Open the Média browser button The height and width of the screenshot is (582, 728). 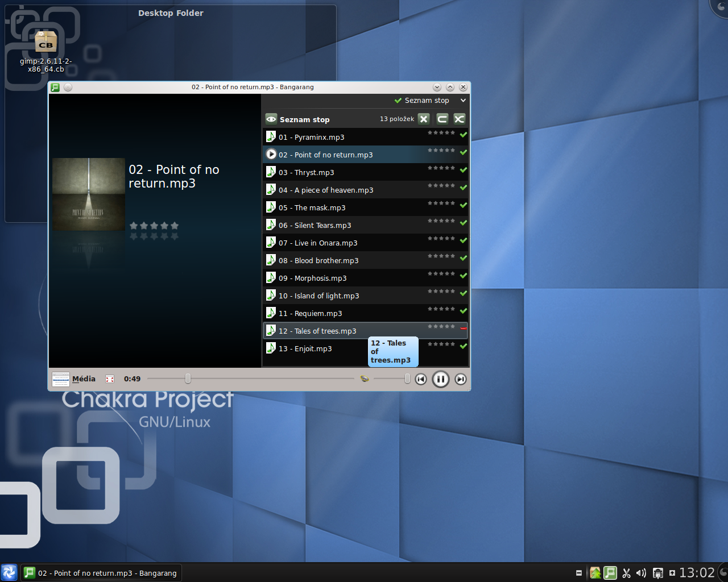coord(74,379)
